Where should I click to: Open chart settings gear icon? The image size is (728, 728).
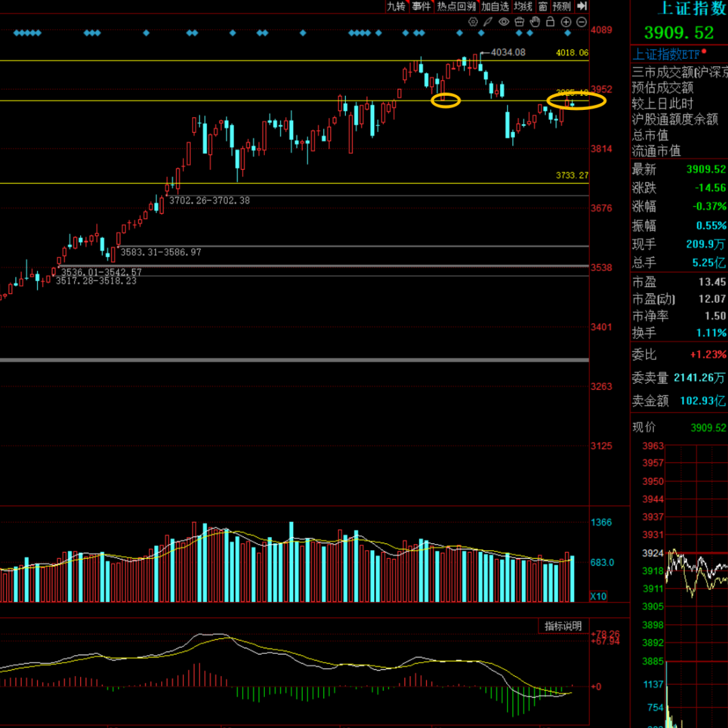[473, 22]
